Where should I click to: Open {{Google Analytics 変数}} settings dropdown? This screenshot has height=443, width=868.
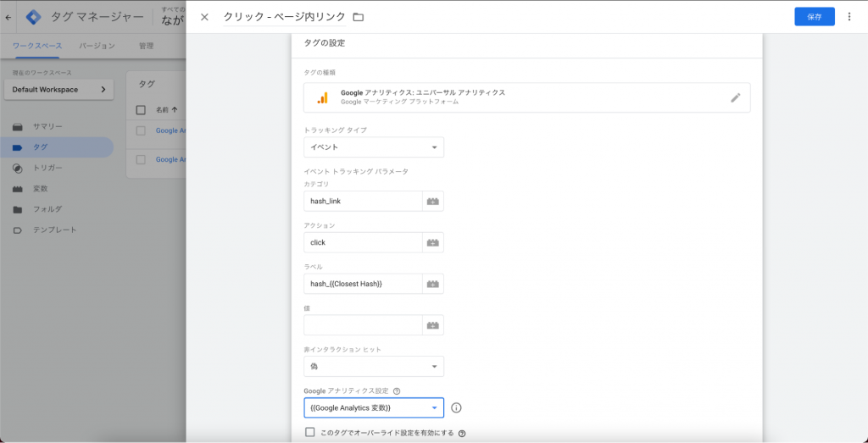374,408
